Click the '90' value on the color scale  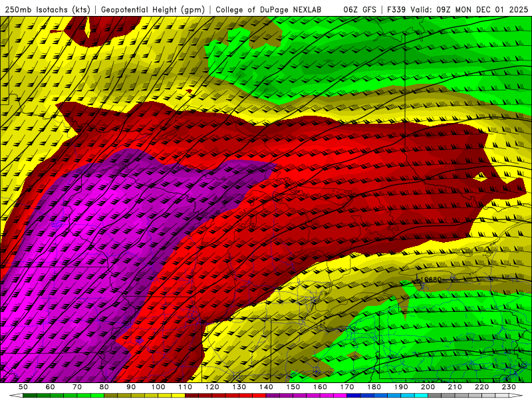pyautogui.click(x=131, y=387)
